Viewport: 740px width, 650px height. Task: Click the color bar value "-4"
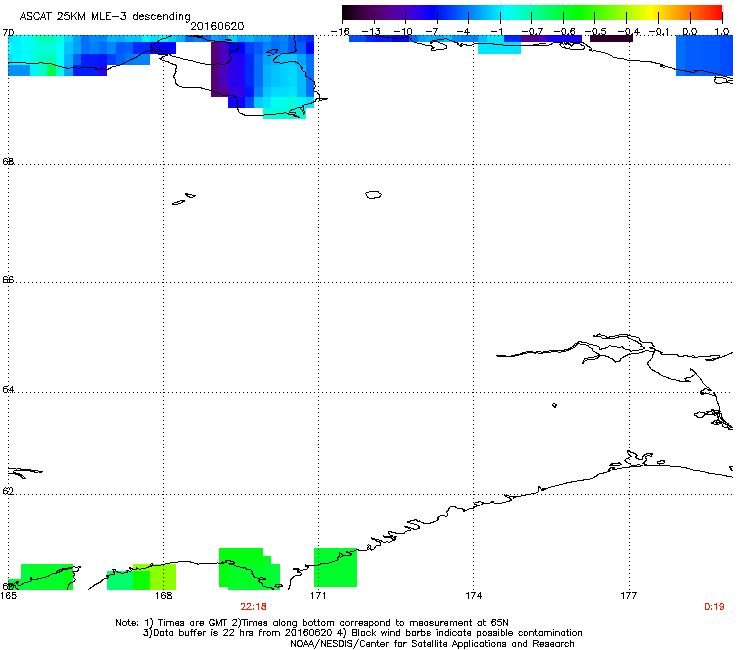465,32
